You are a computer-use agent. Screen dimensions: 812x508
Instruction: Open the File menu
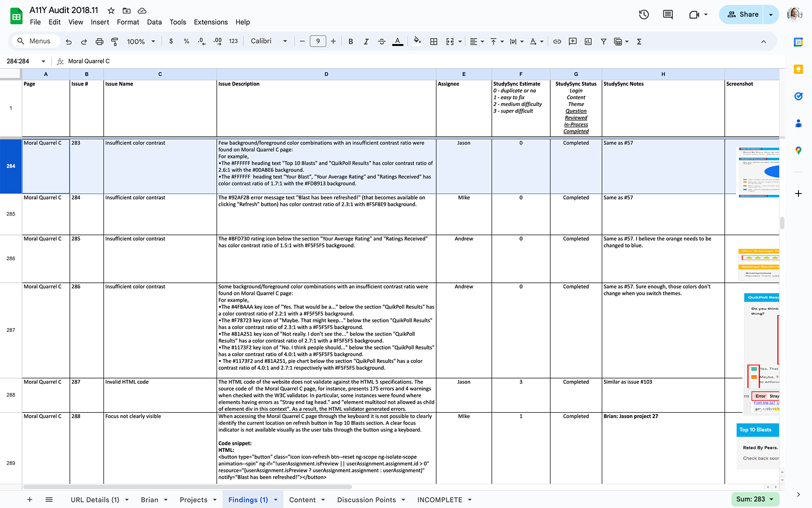pos(35,22)
